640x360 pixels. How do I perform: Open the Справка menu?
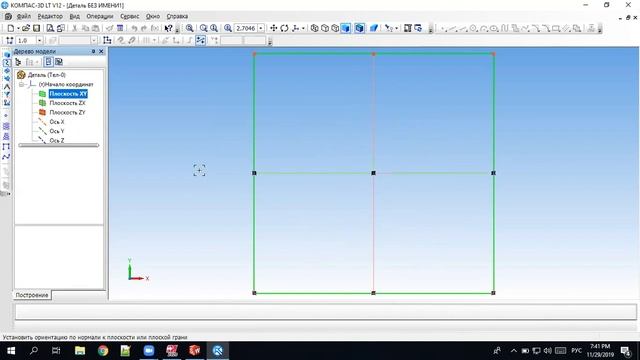point(177,16)
